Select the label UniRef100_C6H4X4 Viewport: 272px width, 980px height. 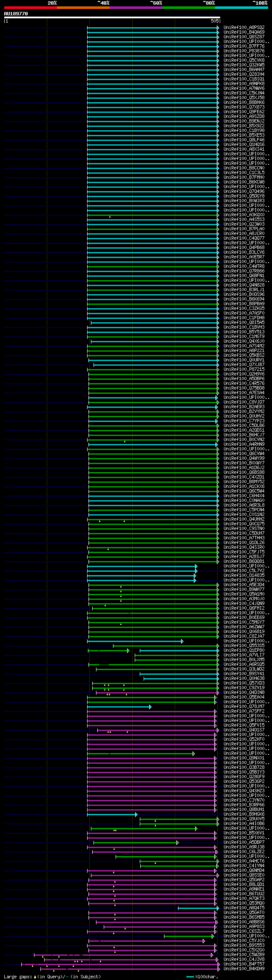244,496
